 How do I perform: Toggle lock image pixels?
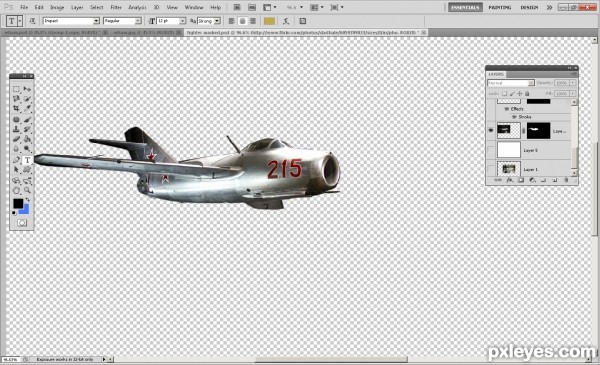pyautogui.click(x=512, y=93)
